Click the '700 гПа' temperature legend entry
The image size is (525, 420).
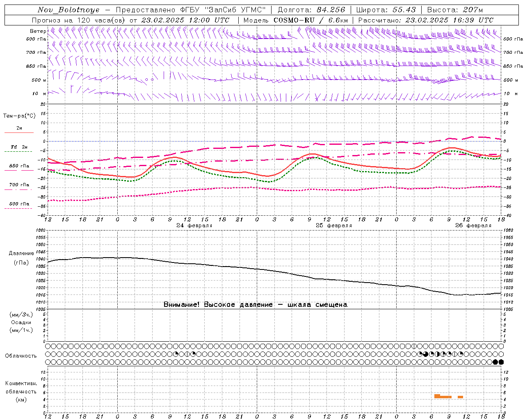19,185
